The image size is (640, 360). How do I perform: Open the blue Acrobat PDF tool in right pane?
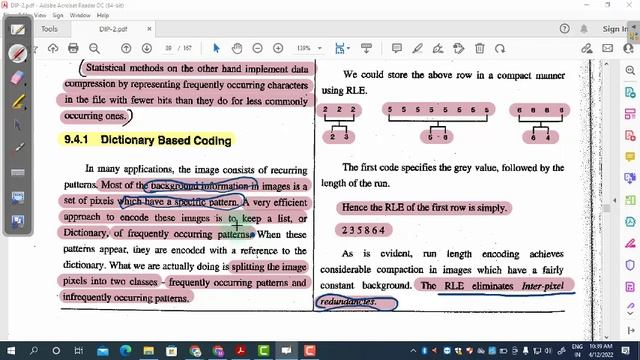630,222
